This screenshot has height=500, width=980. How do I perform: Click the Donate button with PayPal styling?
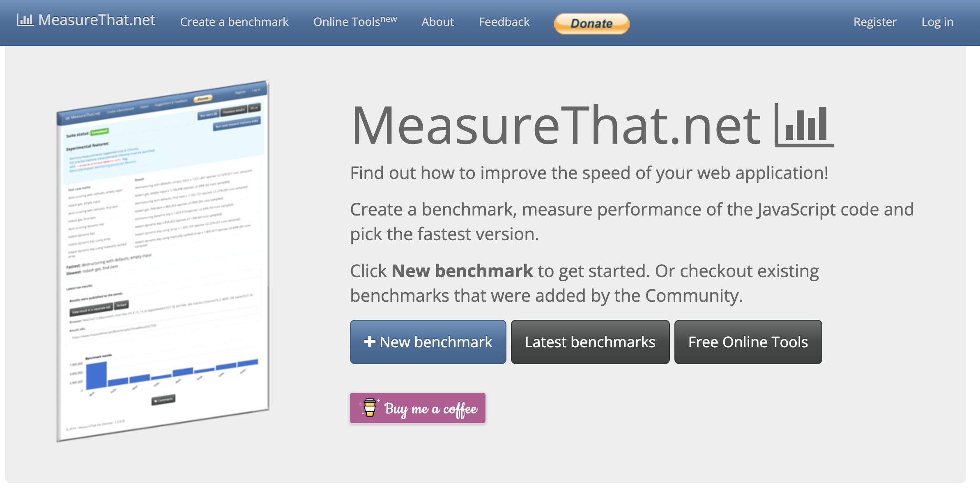(x=591, y=23)
